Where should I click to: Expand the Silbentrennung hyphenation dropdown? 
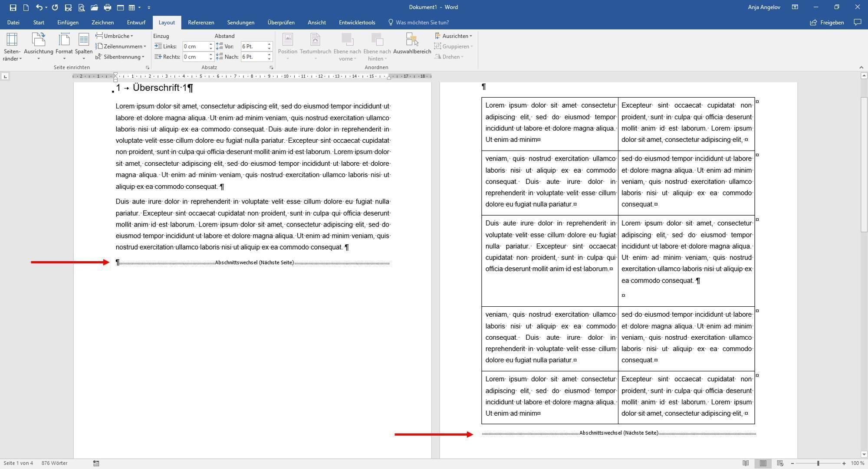pos(120,57)
